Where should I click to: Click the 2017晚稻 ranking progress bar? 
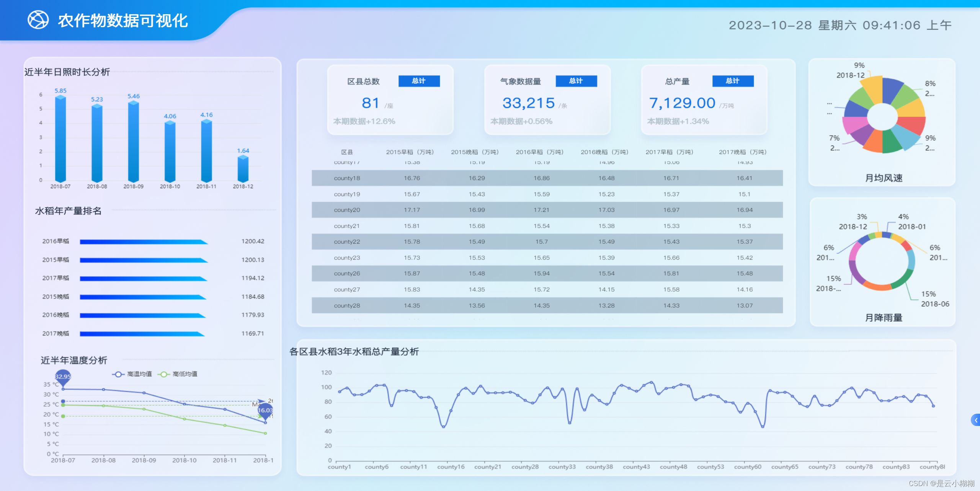click(x=142, y=334)
